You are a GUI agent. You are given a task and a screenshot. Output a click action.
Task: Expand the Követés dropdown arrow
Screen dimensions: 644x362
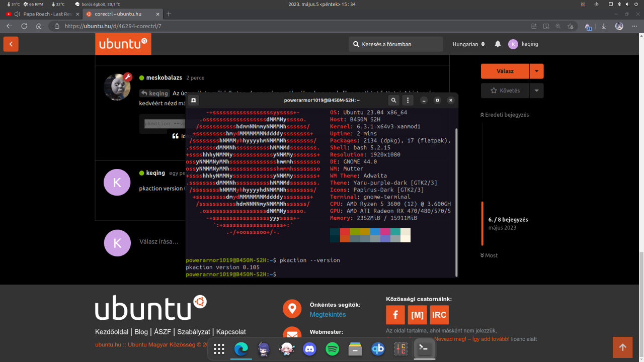pos(537,90)
